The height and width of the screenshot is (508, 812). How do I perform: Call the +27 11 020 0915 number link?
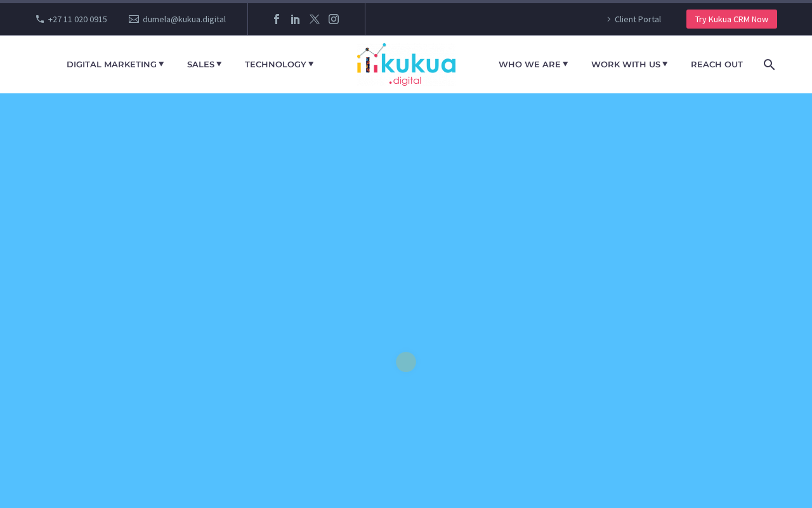(77, 19)
